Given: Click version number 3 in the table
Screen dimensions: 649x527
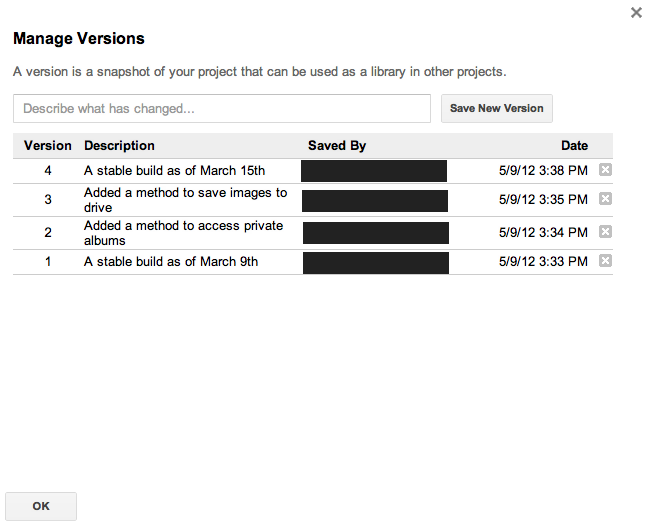Looking at the screenshot, I should [48, 200].
